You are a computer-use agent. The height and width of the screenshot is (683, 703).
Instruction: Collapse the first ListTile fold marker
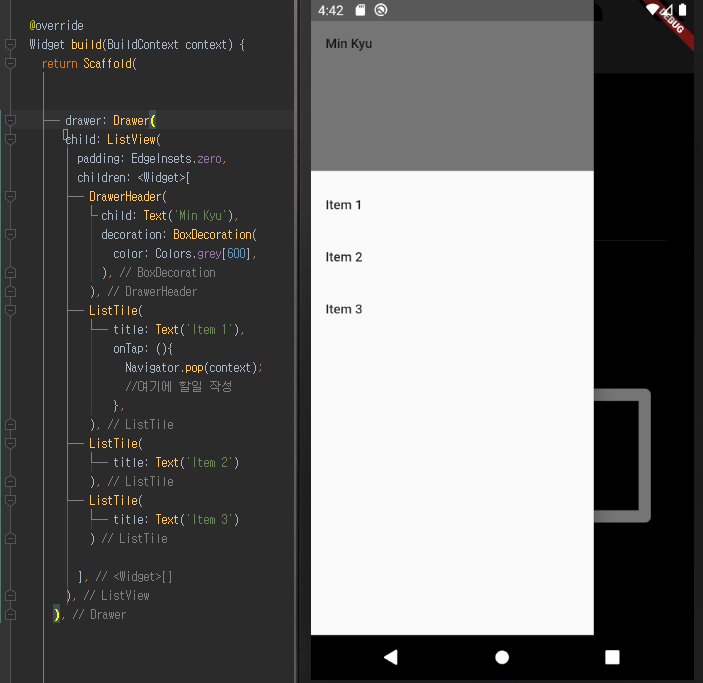pyautogui.click(x=10, y=310)
